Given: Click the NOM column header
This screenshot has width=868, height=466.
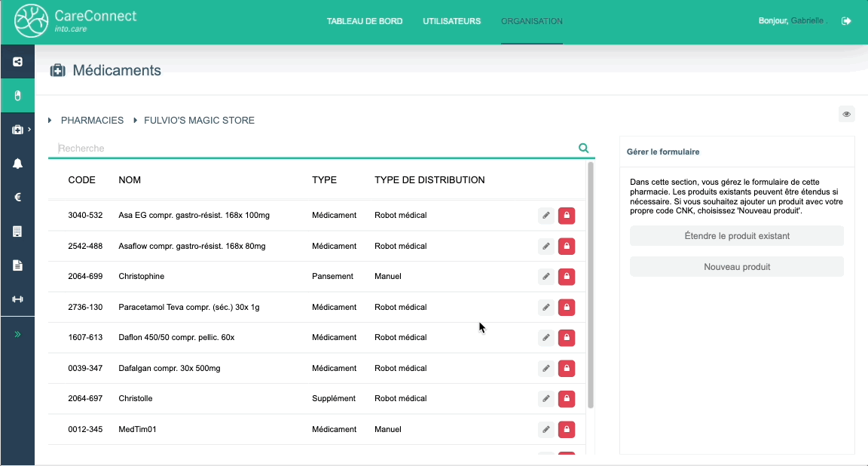Looking at the screenshot, I should (130, 180).
